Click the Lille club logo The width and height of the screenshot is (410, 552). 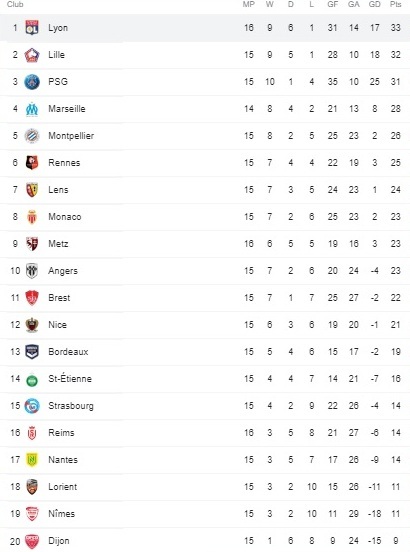click(x=32, y=55)
